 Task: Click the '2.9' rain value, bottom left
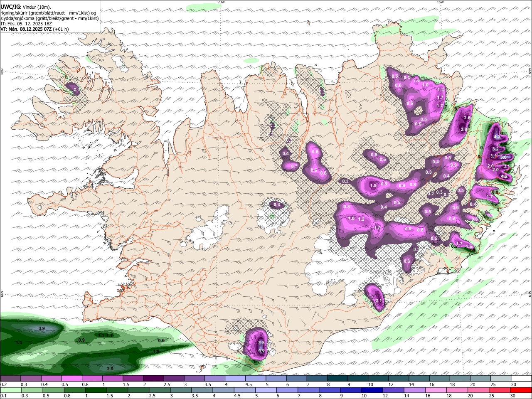pos(110,369)
